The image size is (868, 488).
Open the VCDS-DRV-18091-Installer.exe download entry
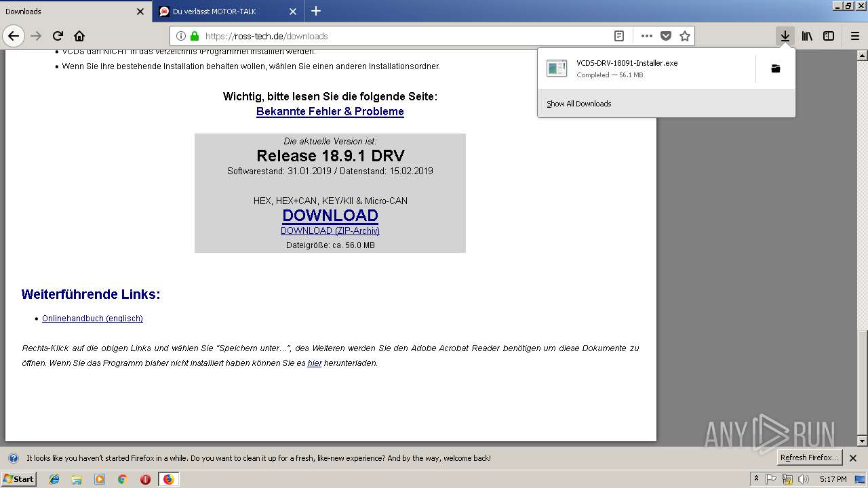pyautogui.click(x=647, y=68)
